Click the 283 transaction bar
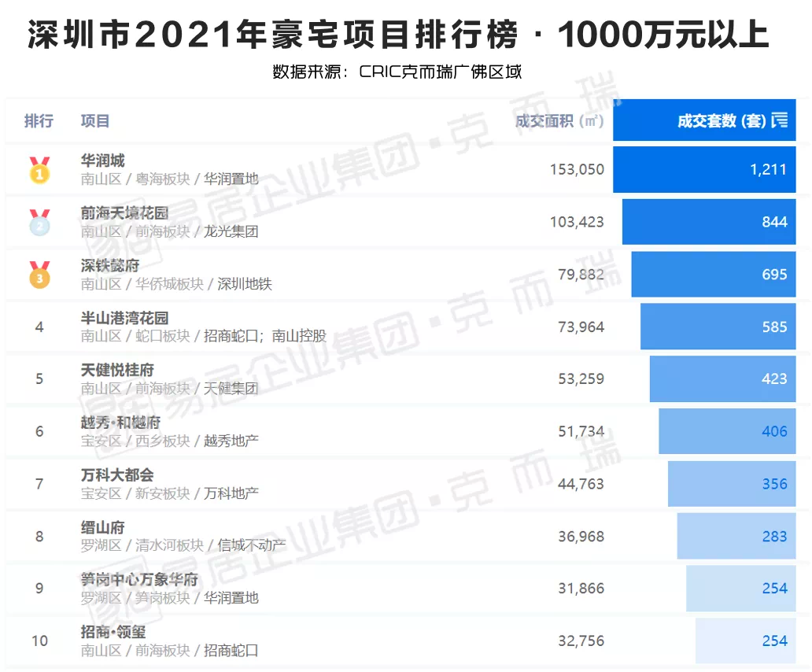 pos(736,537)
